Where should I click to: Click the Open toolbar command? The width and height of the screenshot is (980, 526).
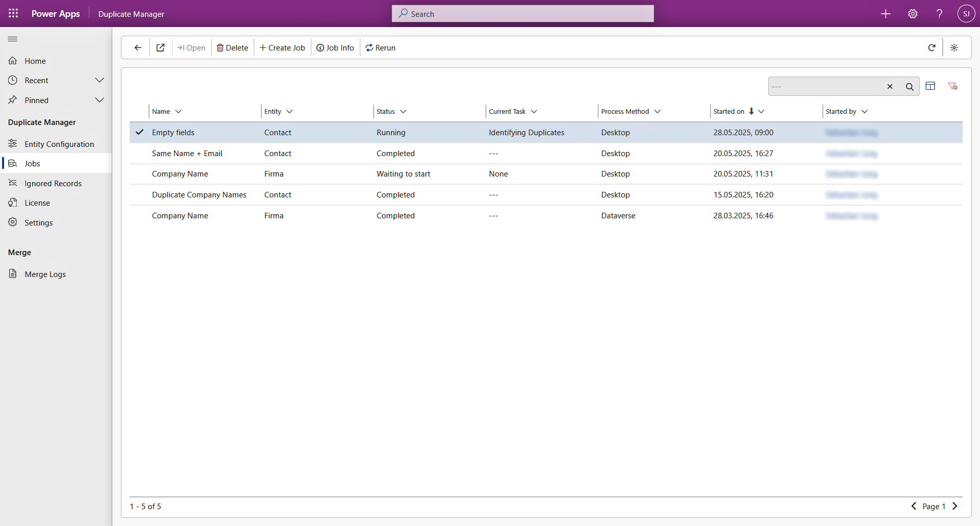(x=191, y=48)
